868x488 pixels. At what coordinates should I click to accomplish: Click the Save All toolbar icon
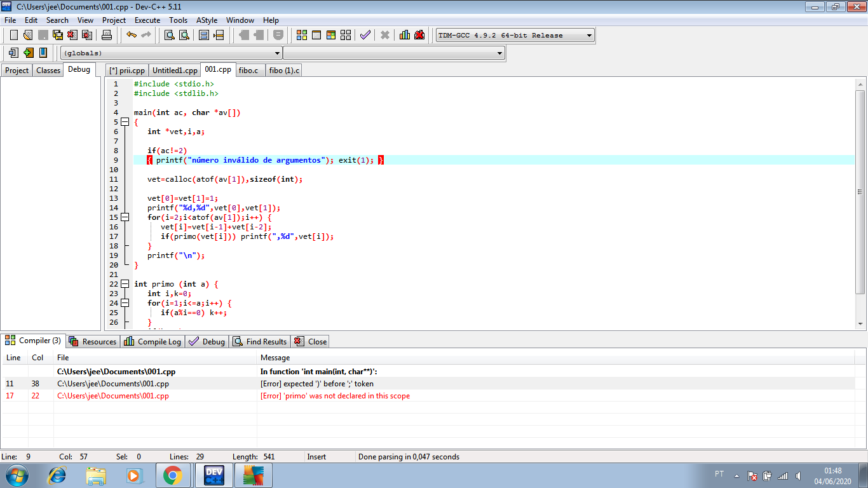(x=58, y=35)
